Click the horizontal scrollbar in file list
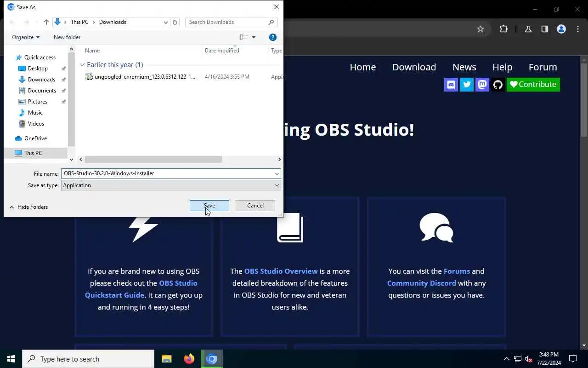Image resolution: width=588 pixels, height=368 pixels. click(153, 160)
